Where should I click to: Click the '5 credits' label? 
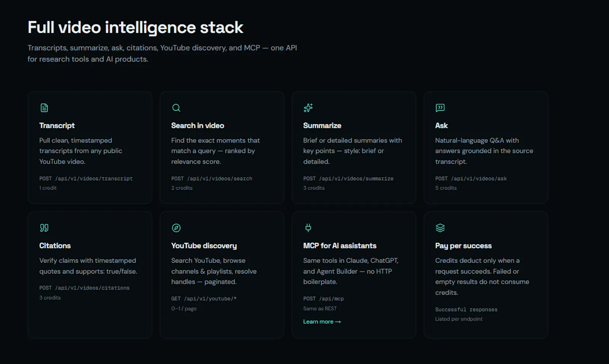pyautogui.click(x=446, y=188)
